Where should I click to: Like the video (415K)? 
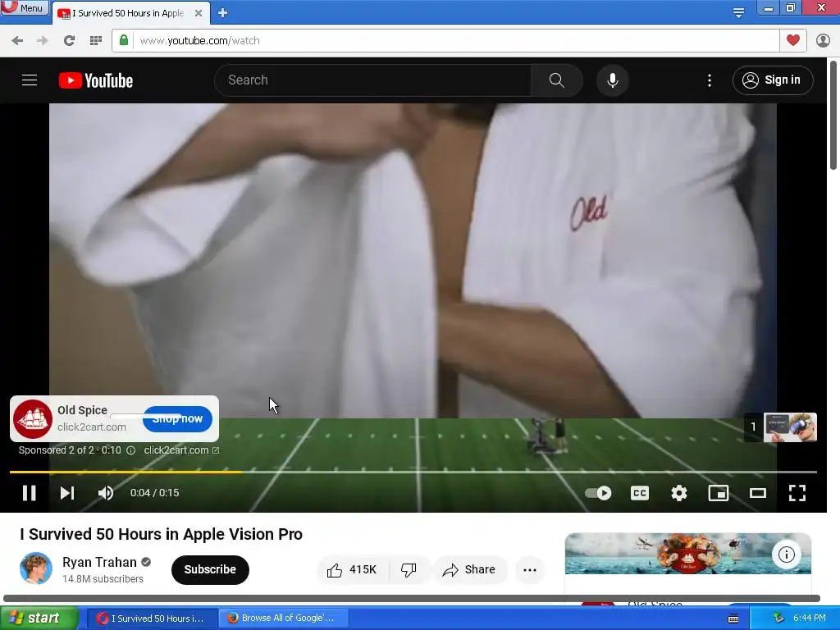point(353,569)
